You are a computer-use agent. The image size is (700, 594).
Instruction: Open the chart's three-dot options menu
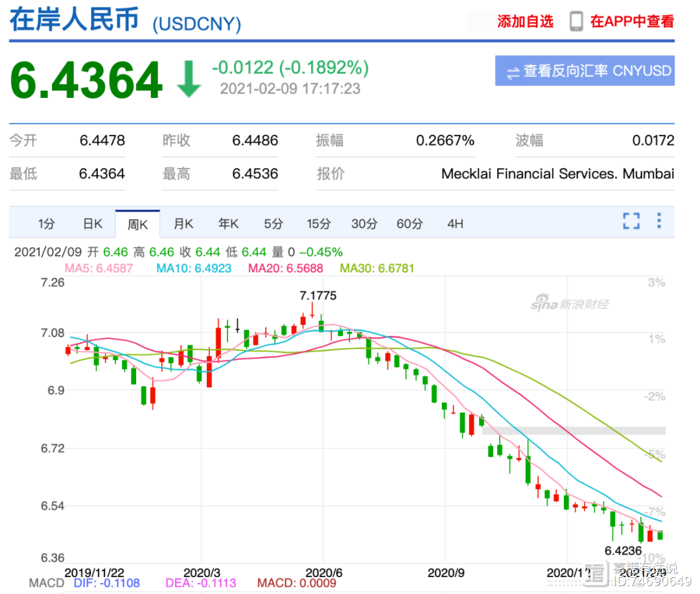(659, 220)
